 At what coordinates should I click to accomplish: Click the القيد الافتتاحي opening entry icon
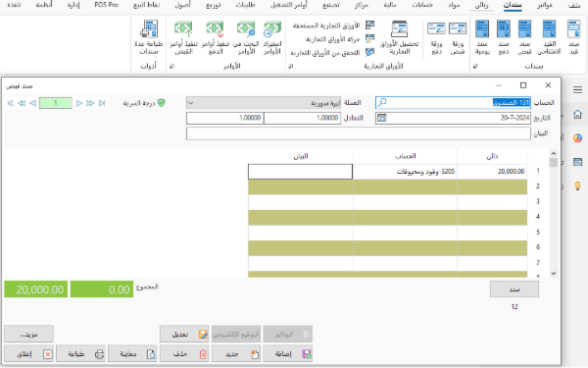pos(549,37)
